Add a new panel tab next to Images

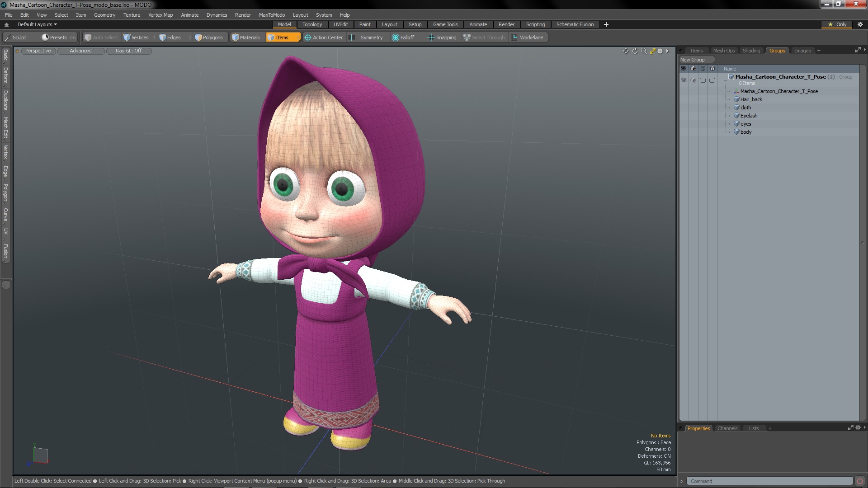pyautogui.click(x=819, y=51)
